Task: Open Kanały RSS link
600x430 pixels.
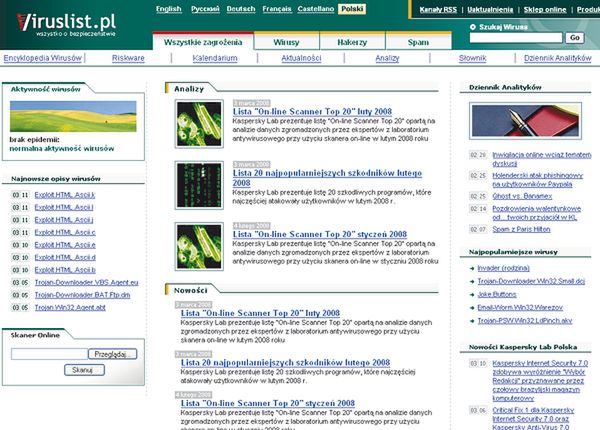Action: [438, 10]
